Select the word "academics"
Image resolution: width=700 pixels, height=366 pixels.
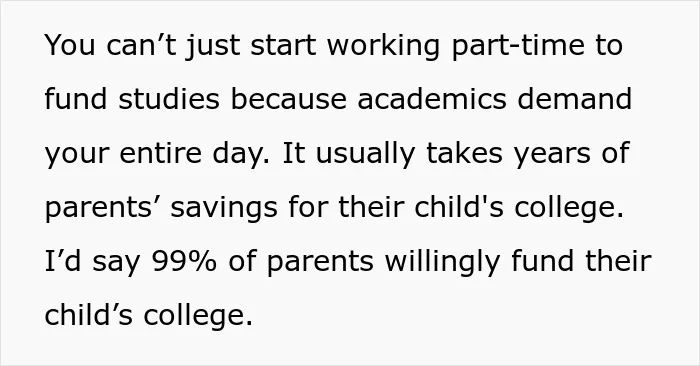click(x=432, y=99)
